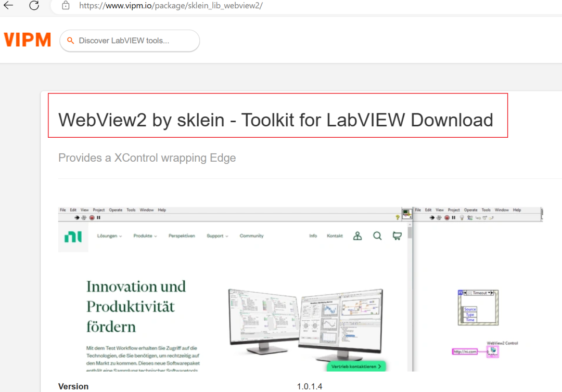Click the Step Into debugging icon
This screenshot has width=562, height=392.
point(478,218)
